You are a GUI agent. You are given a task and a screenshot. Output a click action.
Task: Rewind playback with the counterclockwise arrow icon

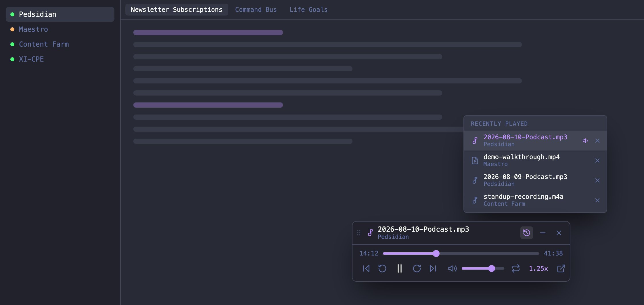(382, 268)
